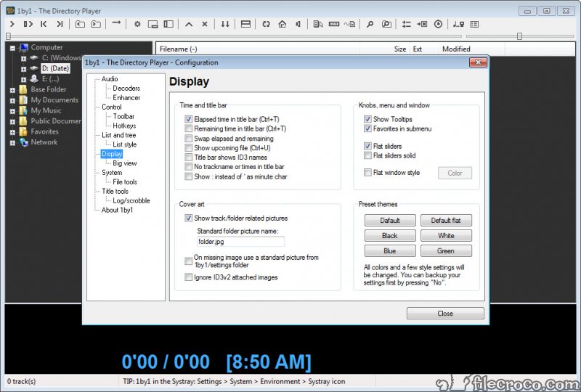581x392 pixels.
Task: Open the Big view settings page
Action: tap(124, 163)
